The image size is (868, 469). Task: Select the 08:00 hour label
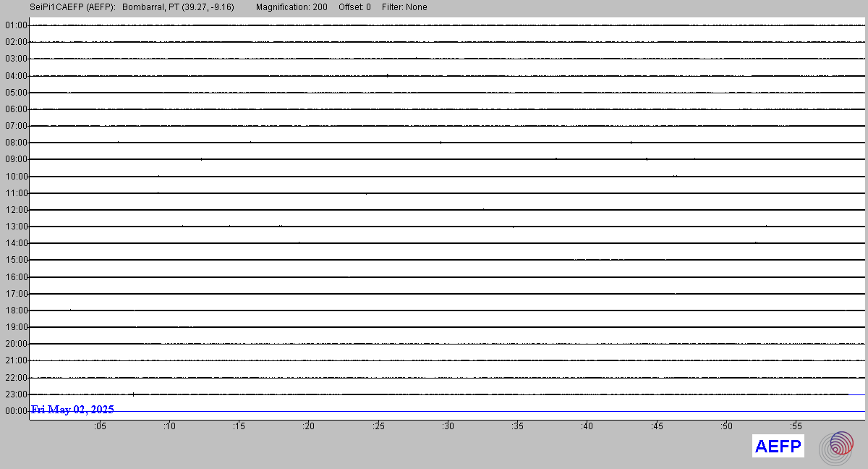[16, 143]
